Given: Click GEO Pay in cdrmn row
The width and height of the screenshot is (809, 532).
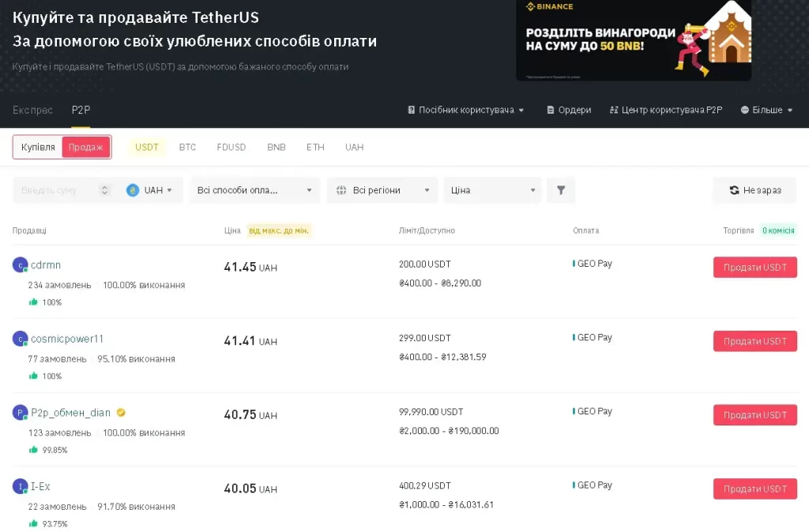Looking at the screenshot, I should click(x=593, y=264).
